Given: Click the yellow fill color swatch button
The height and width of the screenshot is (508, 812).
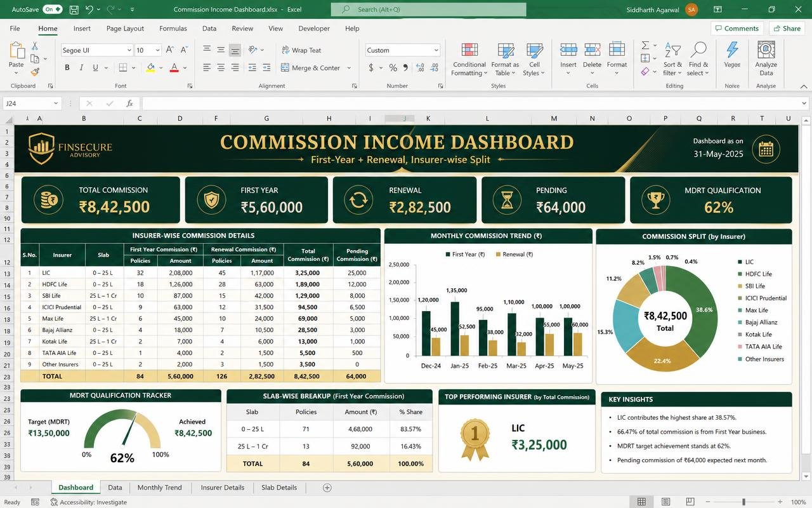Looking at the screenshot, I should 150,67.
